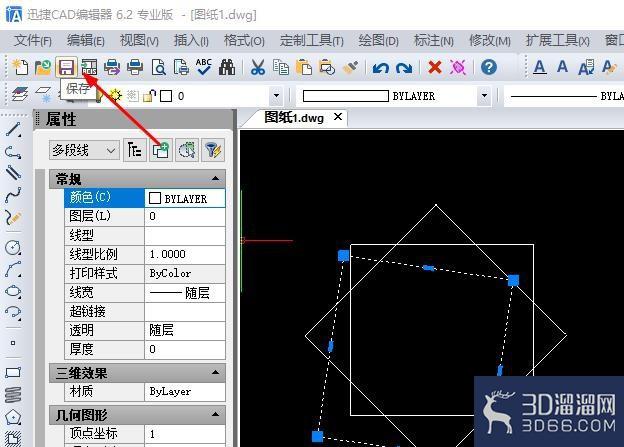Select the 打印样式 property row
Image resolution: width=624 pixels, height=447 pixels.
click(x=145, y=273)
